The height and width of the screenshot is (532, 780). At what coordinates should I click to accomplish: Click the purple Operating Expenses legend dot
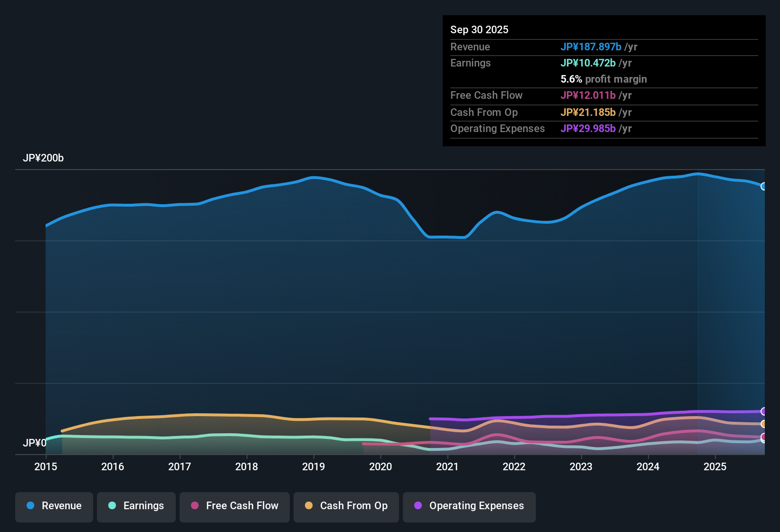click(x=418, y=506)
